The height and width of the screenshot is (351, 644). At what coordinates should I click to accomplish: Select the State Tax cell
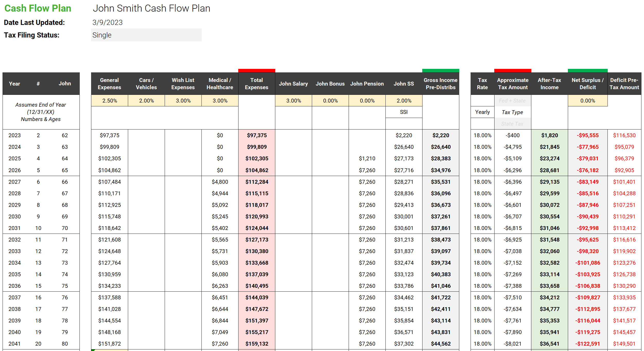click(513, 124)
